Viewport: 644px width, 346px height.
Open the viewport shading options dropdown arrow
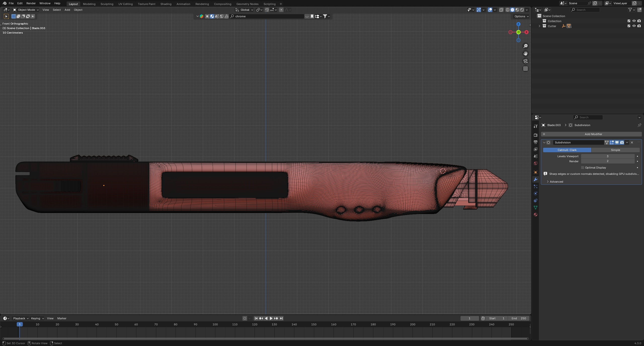pyautogui.click(x=527, y=10)
